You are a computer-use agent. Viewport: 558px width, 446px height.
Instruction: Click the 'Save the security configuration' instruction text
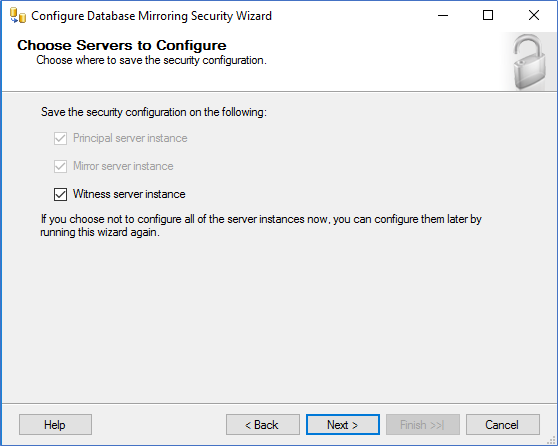pos(154,112)
